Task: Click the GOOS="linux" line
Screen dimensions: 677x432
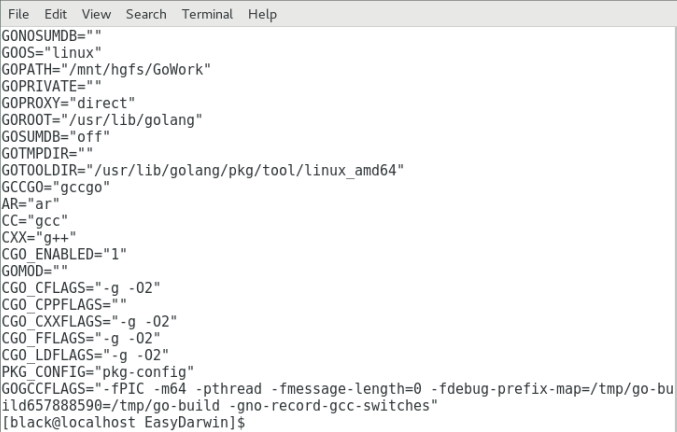Action: tap(52, 51)
